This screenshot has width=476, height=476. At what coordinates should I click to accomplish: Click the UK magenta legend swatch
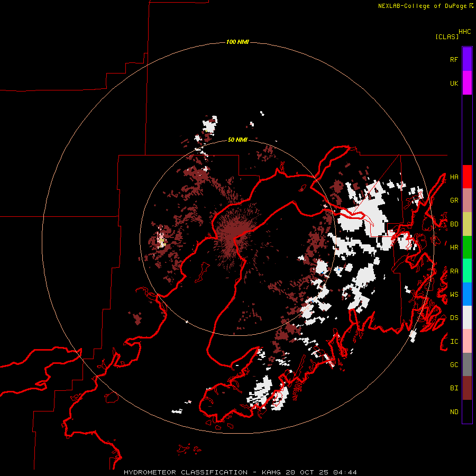(467, 83)
